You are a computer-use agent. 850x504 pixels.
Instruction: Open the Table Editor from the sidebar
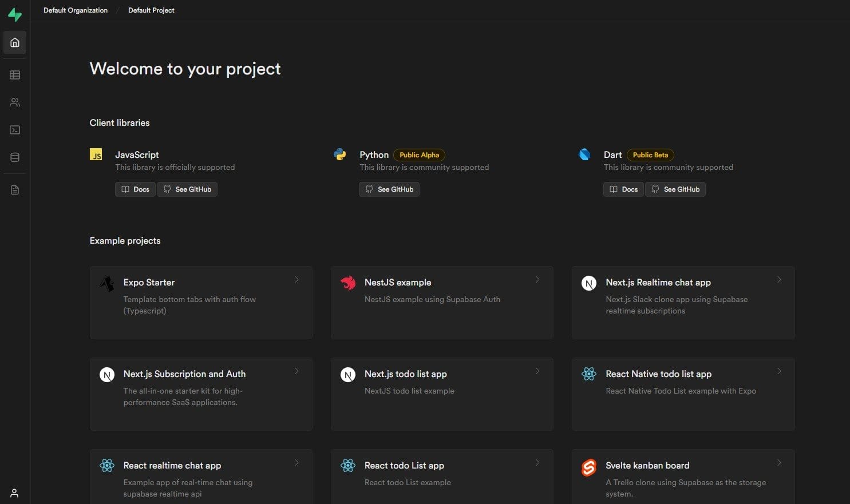[14, 74]
